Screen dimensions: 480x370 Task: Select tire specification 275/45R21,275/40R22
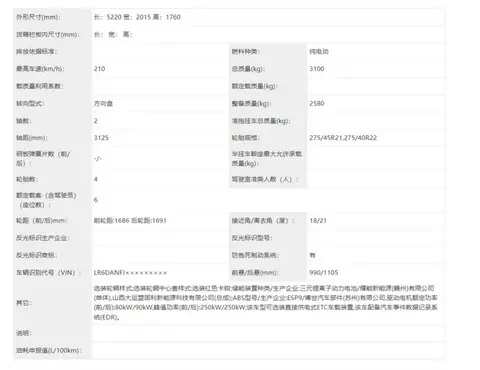[343, 138]
